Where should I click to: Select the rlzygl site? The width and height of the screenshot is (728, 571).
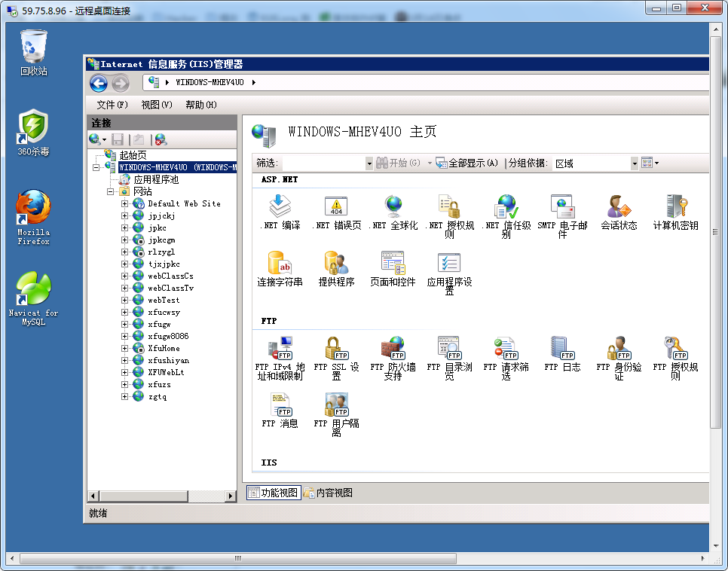tap(161, 252)
